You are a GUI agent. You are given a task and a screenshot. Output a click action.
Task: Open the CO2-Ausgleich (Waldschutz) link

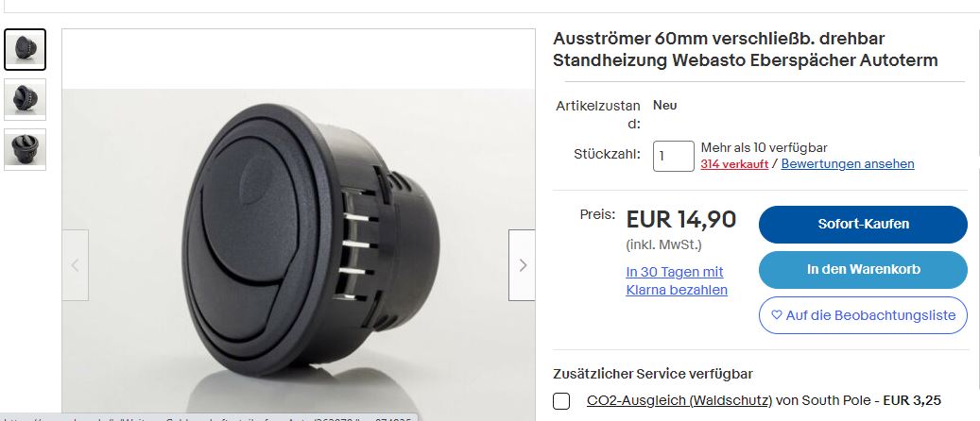point(679,400)
